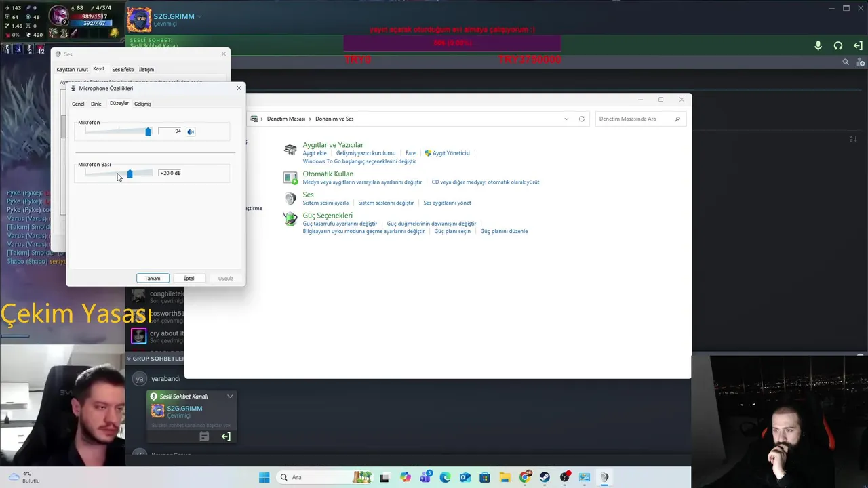The height and width of the screenshot is (488, 868).
Task: Click the +20.0 dB boost value field
Action: pos(171,173)
